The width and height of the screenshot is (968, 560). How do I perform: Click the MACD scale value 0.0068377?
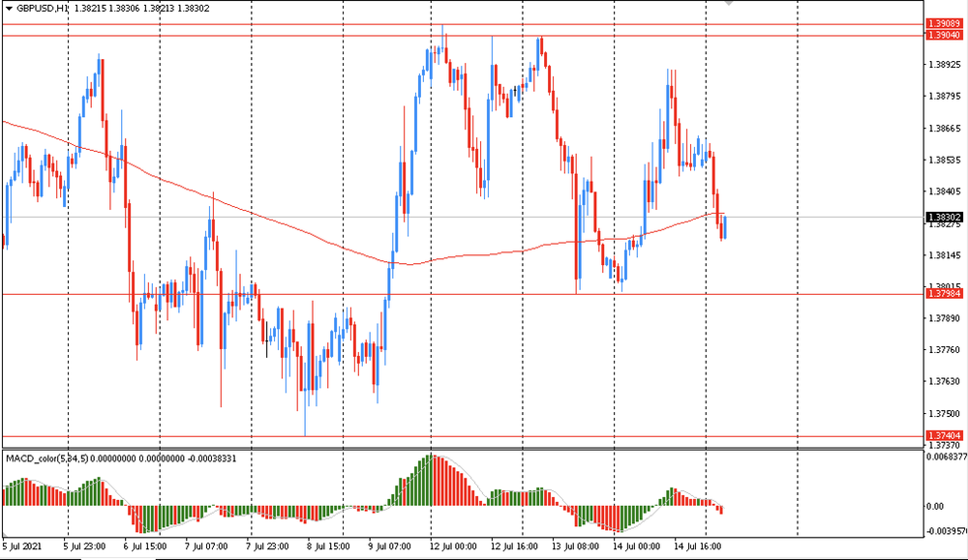click(946, 457)
